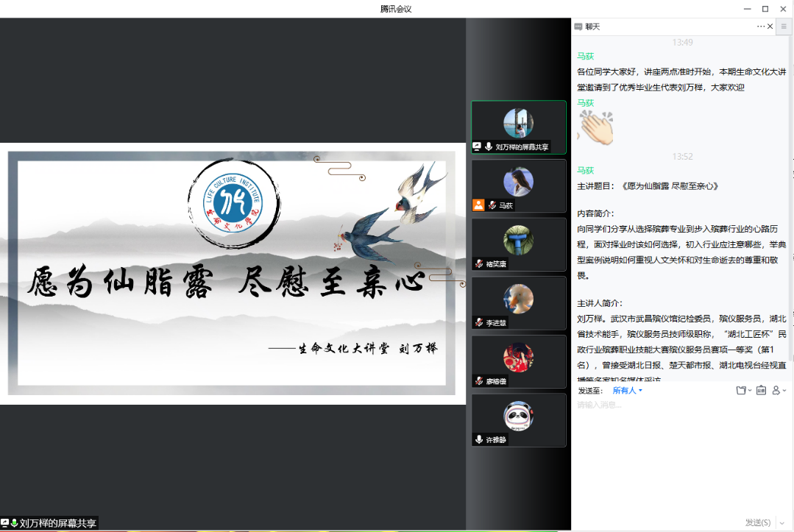Click the 发送(S) send button
Viewport: 794px width, 532px height.
coord(757,522)
